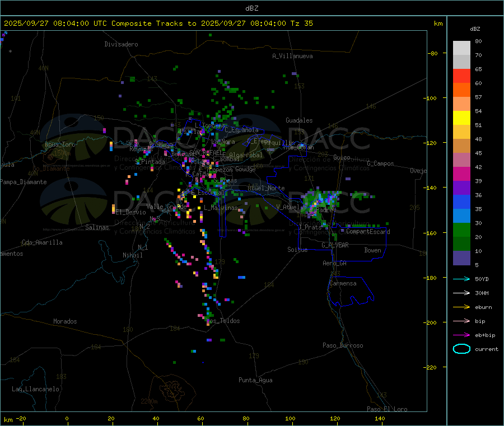Image resolution: width=504 pixels, height=426 pixels.
Task: Click the Lag.Llancanelo map label
Action: click(35, 389)
